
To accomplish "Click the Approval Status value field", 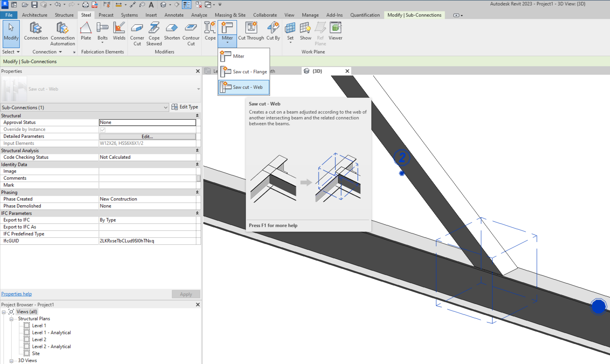I will (147, 122).
